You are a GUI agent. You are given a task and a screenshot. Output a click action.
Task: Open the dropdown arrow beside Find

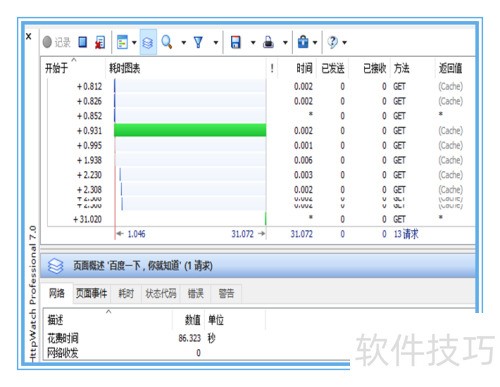(183, 42)
